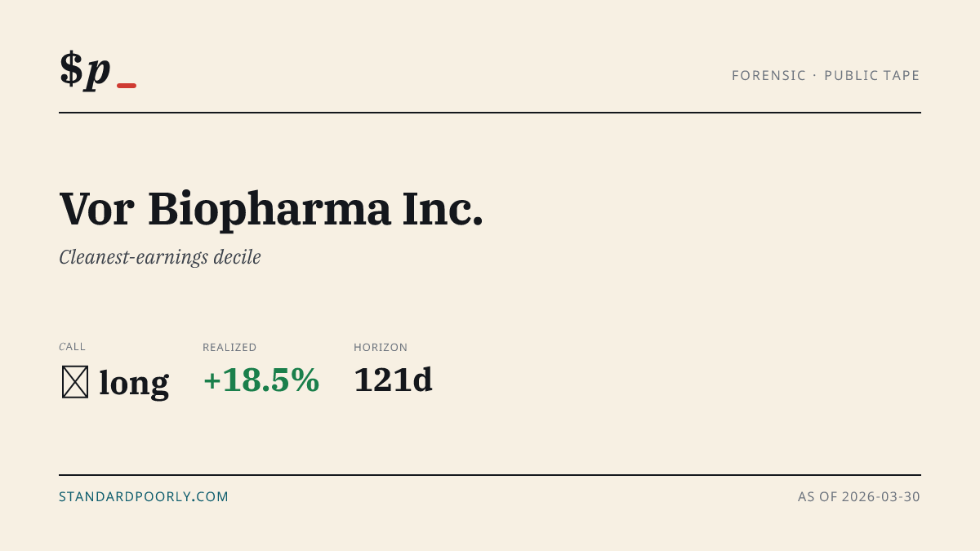Click the bottom horizontal divider line
The image size is (980, 551).
(490, 474)
